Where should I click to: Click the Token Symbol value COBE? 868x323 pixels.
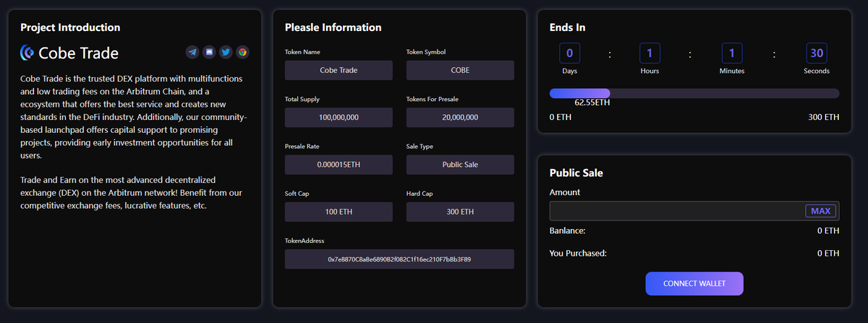point(460,70)
